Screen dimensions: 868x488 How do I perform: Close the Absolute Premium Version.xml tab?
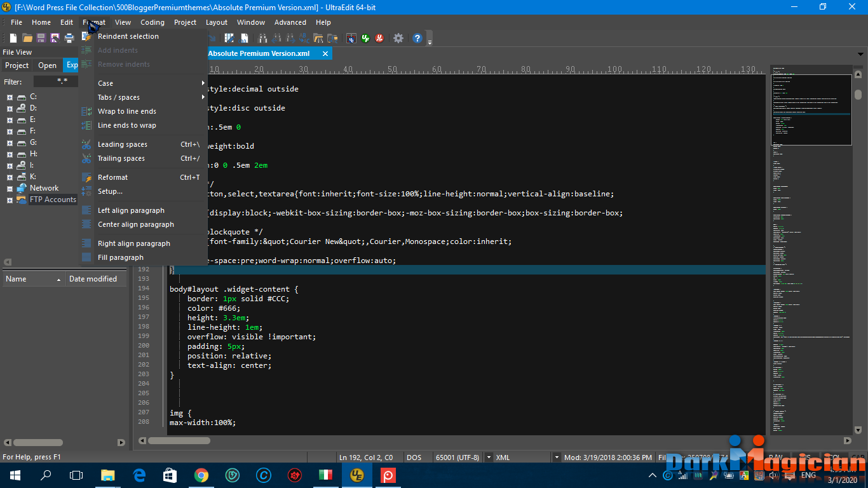pos(325,54)
